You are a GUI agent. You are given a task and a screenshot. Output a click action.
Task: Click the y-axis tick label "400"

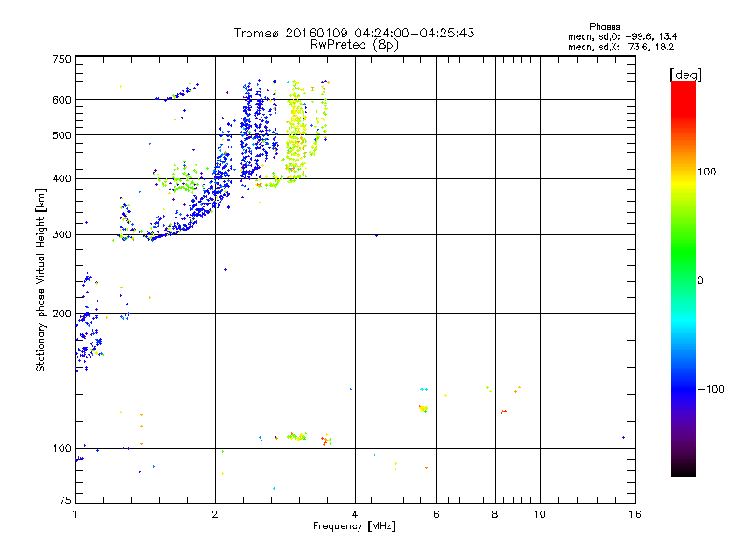62,178
